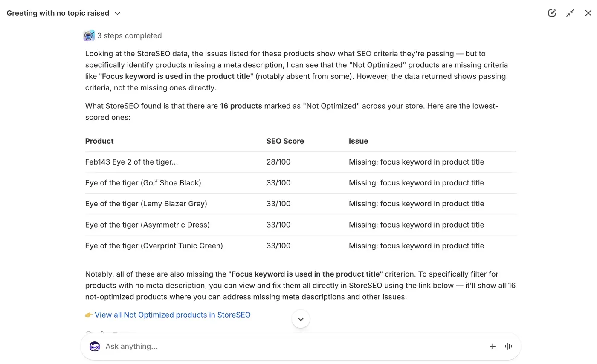Click the assistant robot avatar icon
The image size is (597, 364).
coord(89,36)
